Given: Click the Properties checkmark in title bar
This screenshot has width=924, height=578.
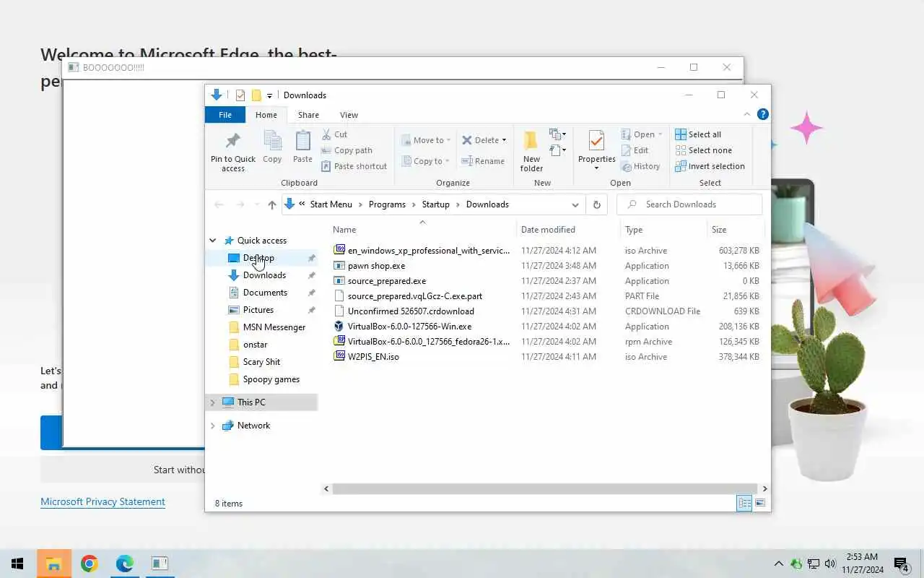Looking at the screenshot, I should click(x=240, y=95).
